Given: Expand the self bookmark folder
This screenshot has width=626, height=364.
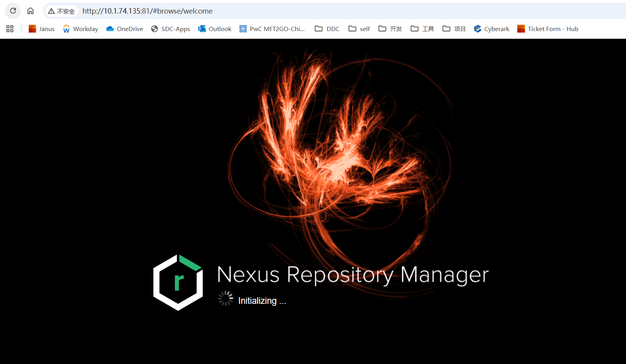Looking at the screenshot, I should tap(359, 29).
